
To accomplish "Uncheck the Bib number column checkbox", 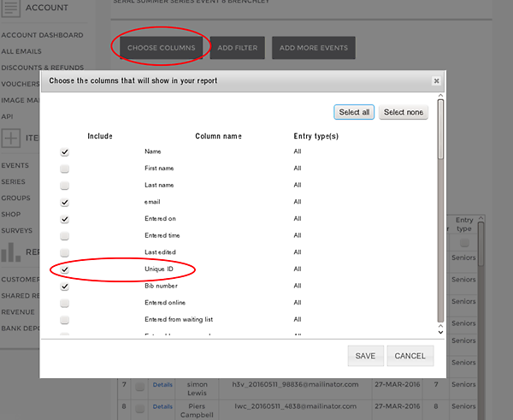I will [65, 286].
